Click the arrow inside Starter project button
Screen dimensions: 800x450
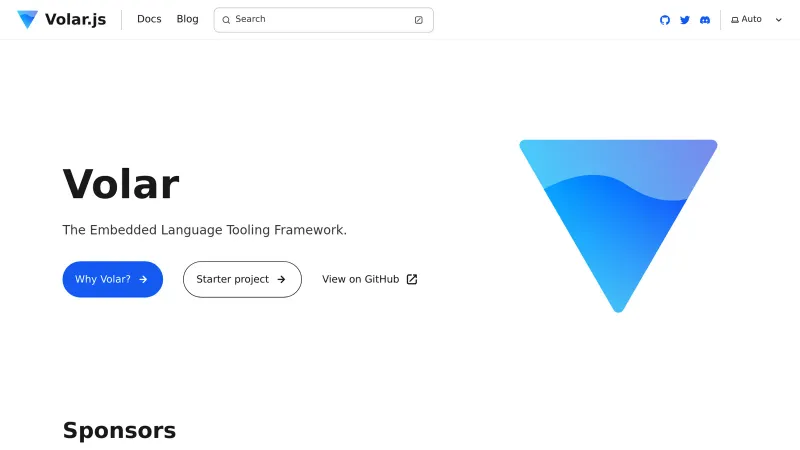click(x=282, y=279)
